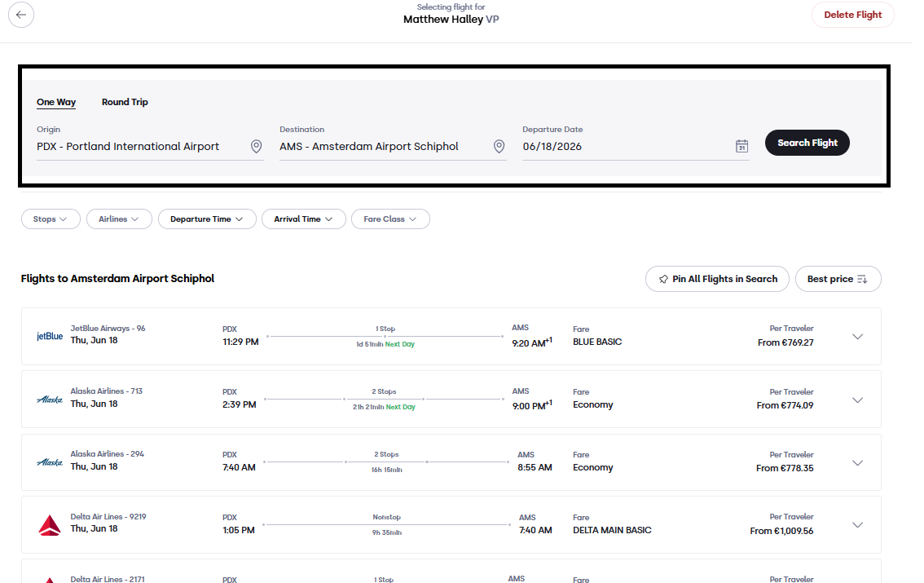The width and height of the screenshot is (924, 583).
Task: Click the Alaska logo for flight 713
Action: 50,400
